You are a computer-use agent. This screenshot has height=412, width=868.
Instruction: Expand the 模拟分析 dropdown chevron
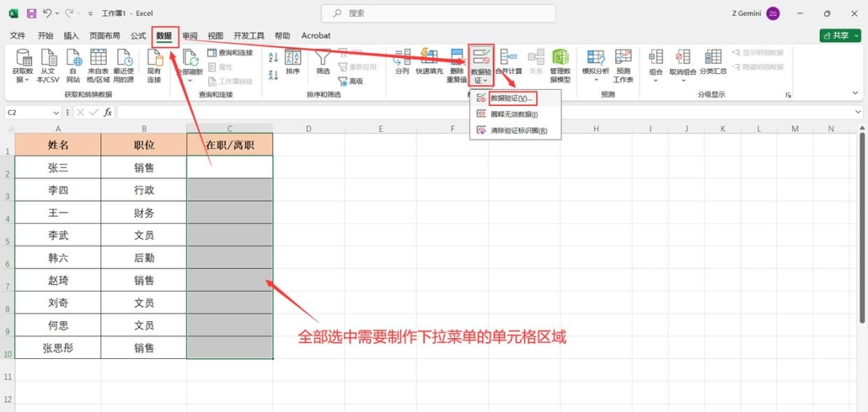(x=596, y=80)
